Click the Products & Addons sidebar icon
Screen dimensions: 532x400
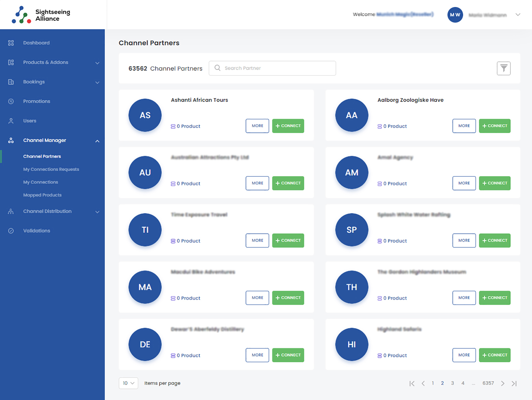(11, 62)
